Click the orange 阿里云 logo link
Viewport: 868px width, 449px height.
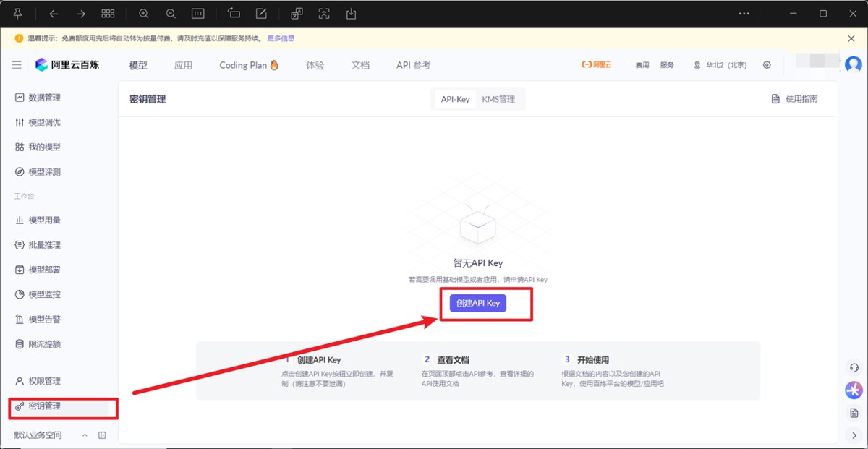coord(597,65)
